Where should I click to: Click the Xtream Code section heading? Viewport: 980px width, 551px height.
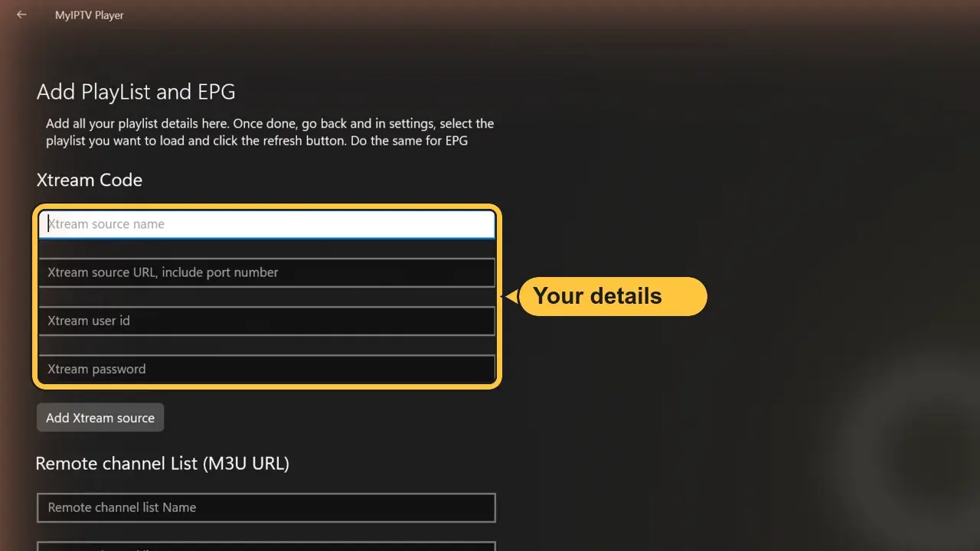90,180
